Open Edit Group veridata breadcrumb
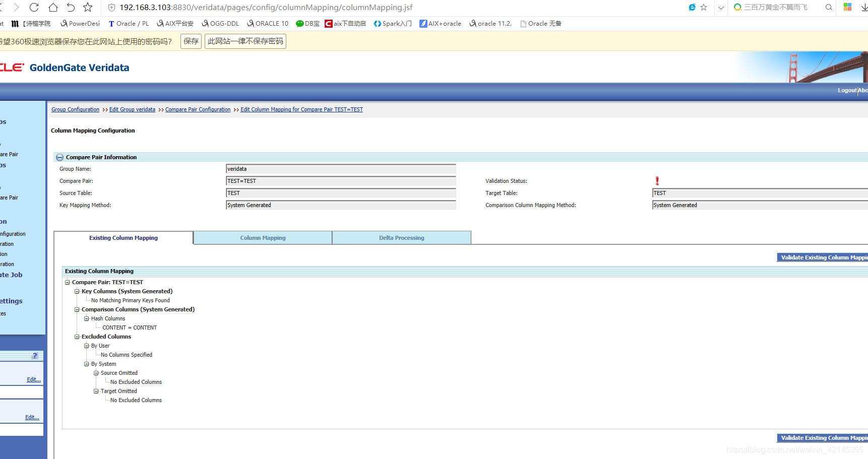Image resolution: width=868 pixels, height=459 pixels. 132,109
